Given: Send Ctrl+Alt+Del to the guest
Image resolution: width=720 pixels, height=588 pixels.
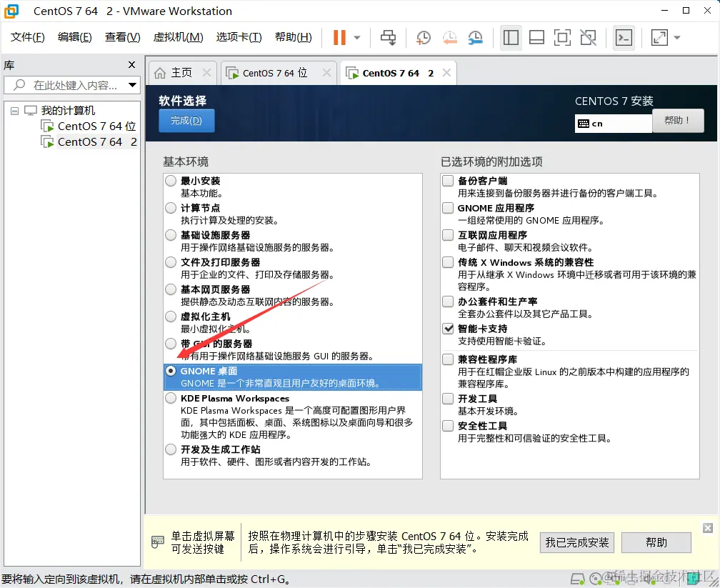Looking at the screenshot, I should click(388, 37).
